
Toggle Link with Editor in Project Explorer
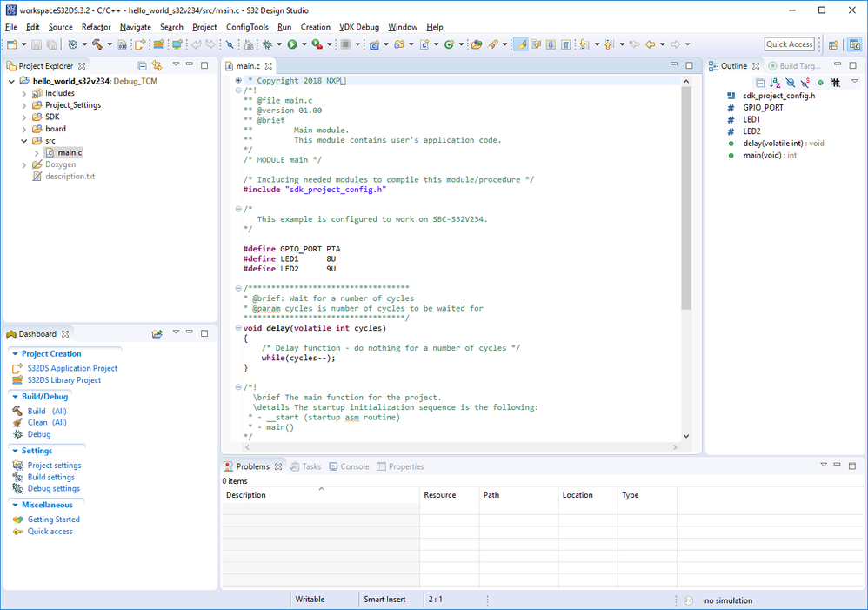pos(157,65)
